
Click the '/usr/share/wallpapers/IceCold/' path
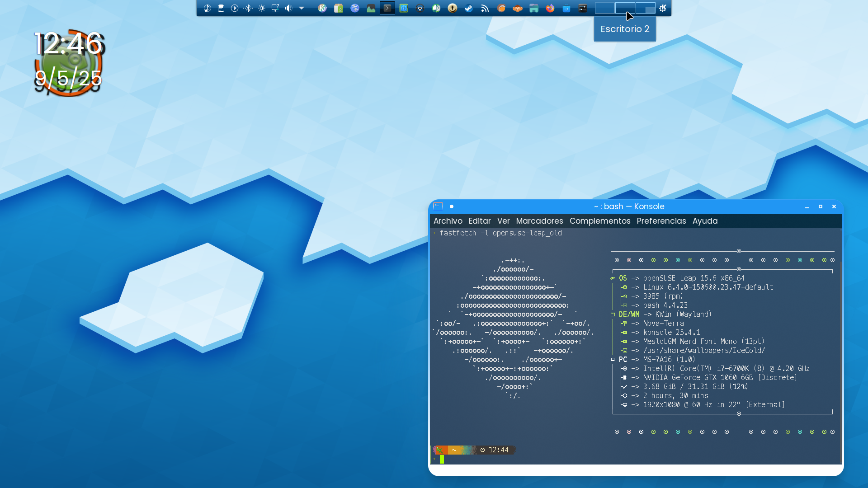(704, 351)
